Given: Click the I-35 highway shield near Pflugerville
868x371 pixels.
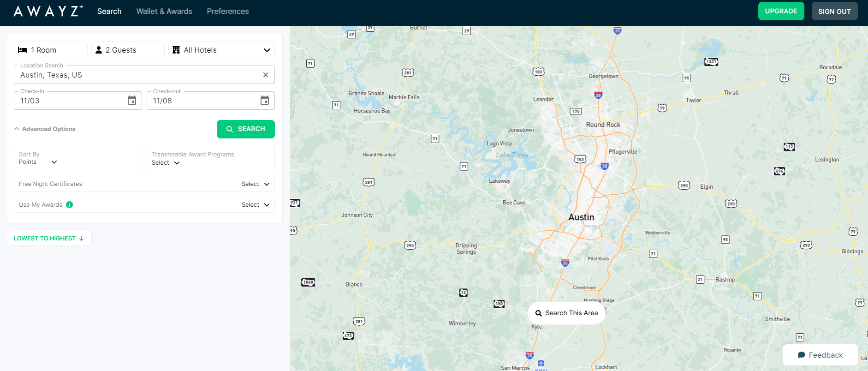Looking at the screenshot, I should pyautogui.click(x=605, y=166).
